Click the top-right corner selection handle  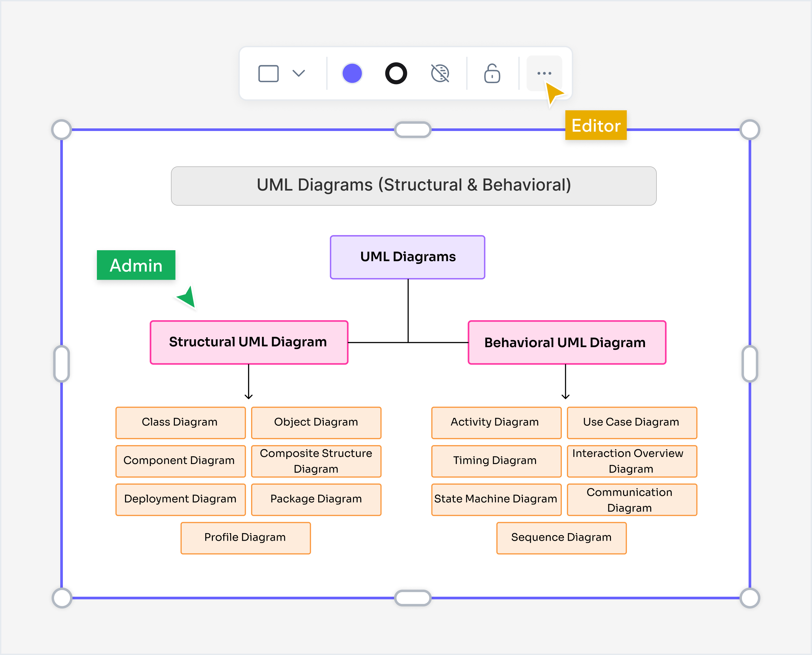pyautogui.click(x=750, y=130)
